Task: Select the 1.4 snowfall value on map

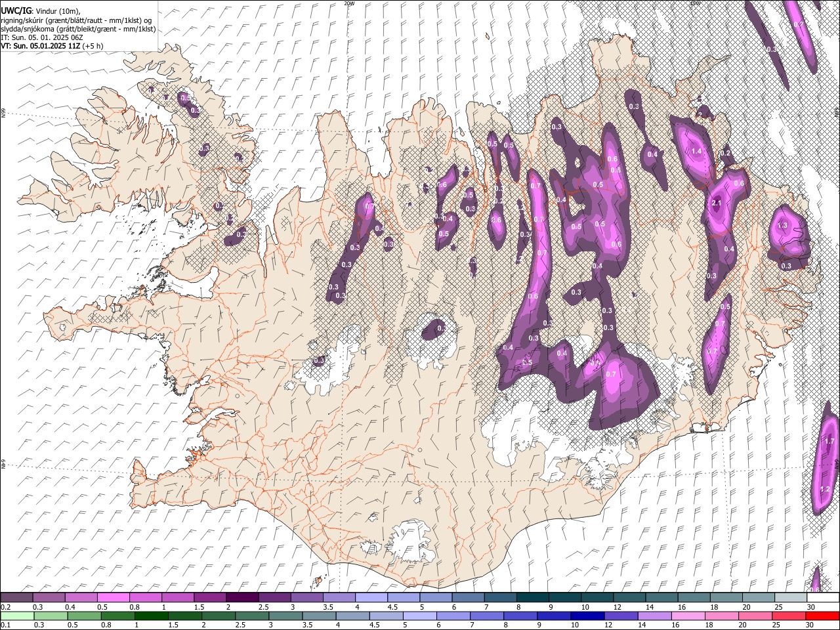Action: (x=697, y=151)
